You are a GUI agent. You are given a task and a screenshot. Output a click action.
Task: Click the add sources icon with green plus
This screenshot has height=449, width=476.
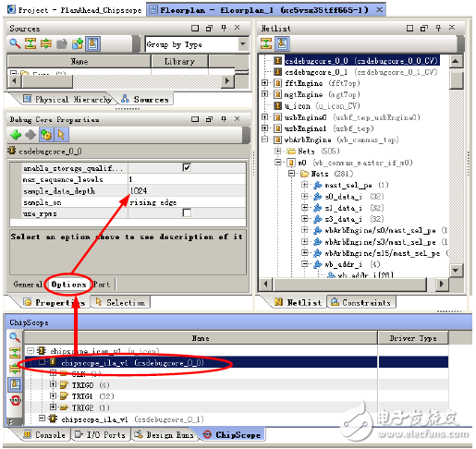(78, 43)
